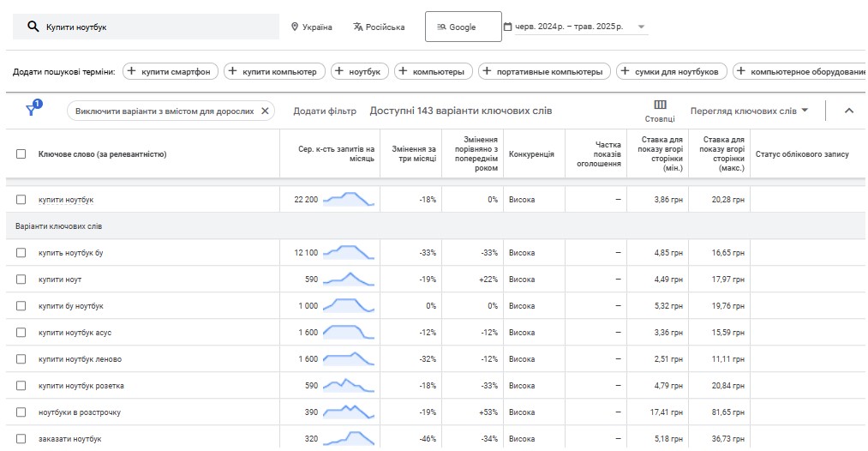Click the черв. 2024р. – трав. 2025р. range
Screen dimensions: 868x451
point(569,27)
